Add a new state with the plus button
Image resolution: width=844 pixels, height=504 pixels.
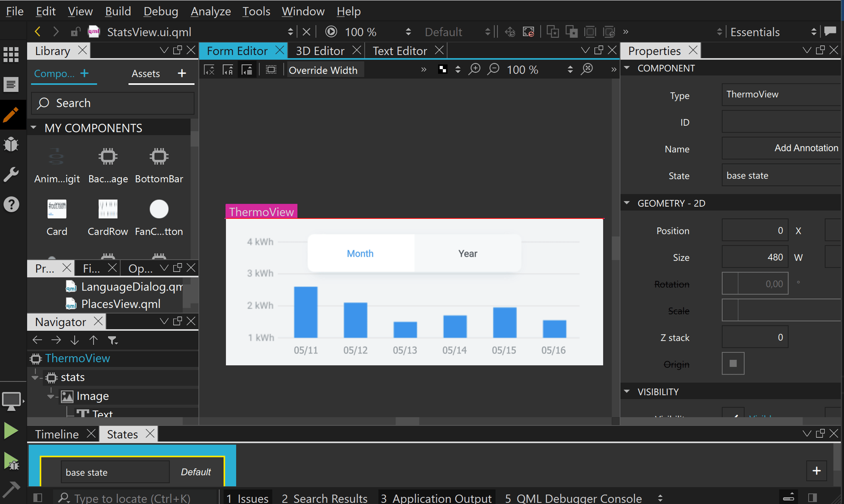point(817,471)
